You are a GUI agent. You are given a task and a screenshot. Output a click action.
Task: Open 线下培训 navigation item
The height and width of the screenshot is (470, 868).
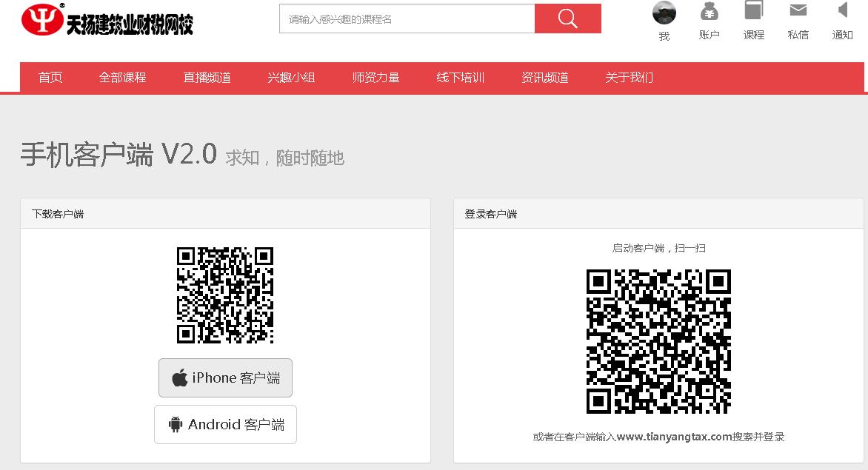pyautogui.click(x=461, y=78)
